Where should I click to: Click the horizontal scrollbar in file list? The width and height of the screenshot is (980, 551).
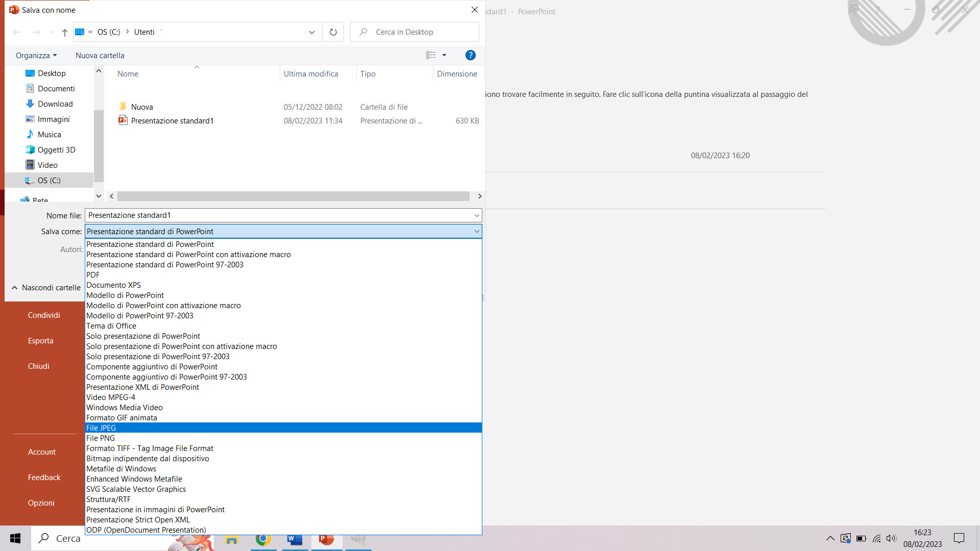coord(293,196)
